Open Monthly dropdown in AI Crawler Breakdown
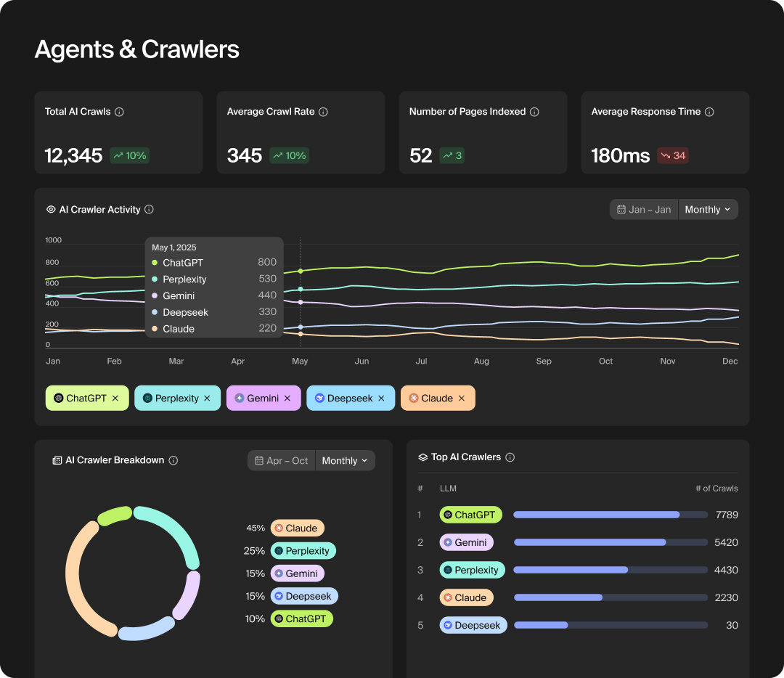 345,460
